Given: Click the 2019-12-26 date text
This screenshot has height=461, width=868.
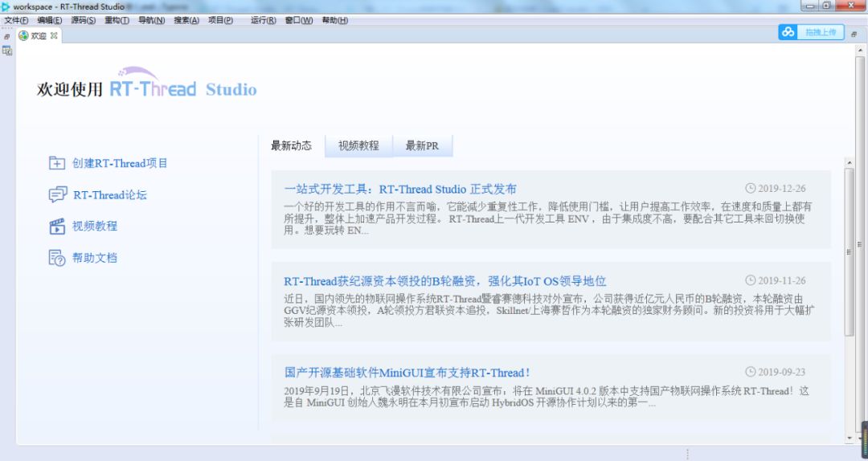Looking at the screenshot, I should click(782, 189).
